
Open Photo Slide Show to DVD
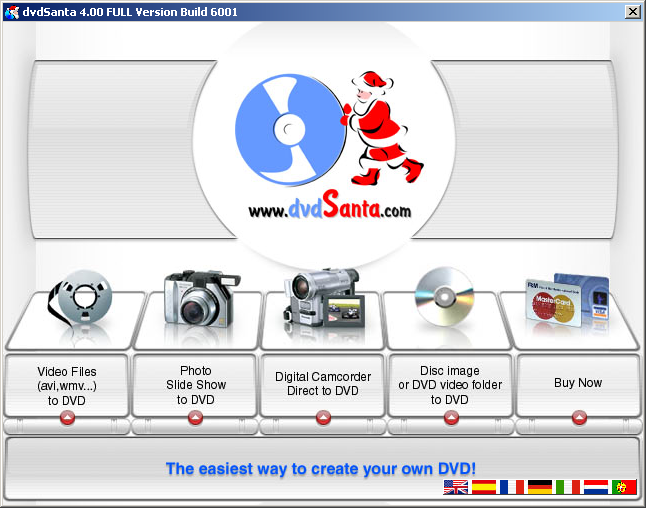pyautogui.click(x=195, y=385)
